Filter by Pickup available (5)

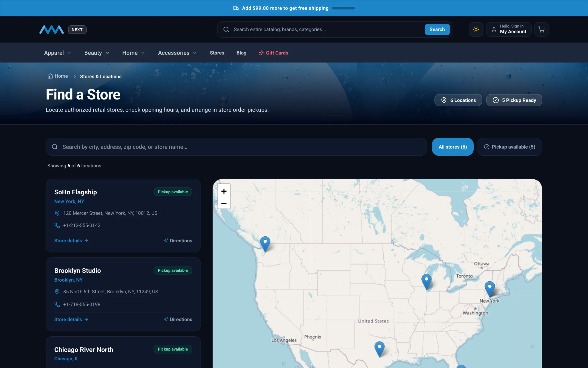[509, 147]
